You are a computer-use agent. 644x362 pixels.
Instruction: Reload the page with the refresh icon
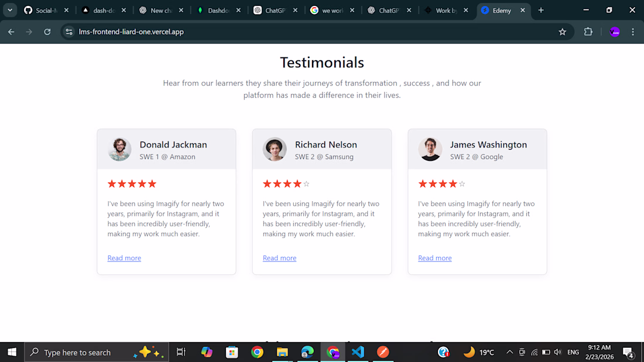click(47, 32)
